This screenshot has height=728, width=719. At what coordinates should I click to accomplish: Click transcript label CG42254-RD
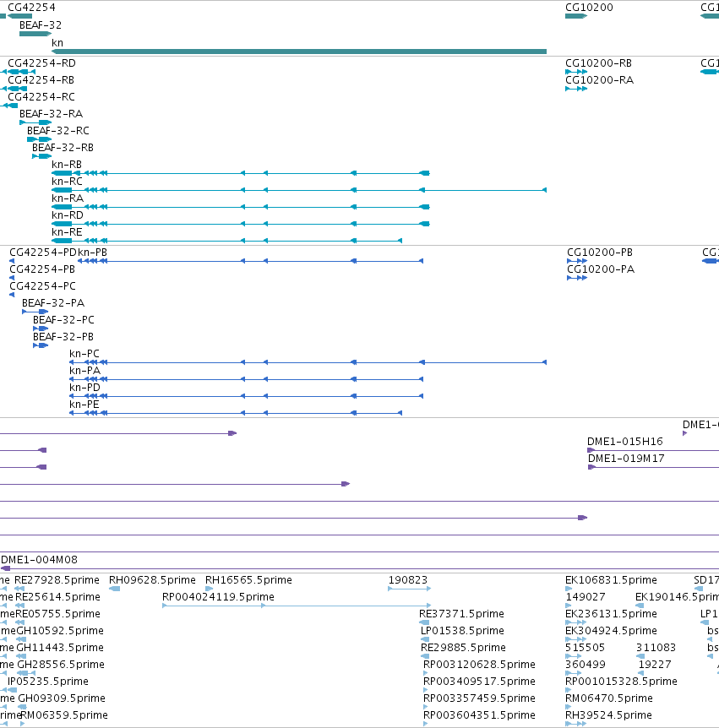[41, 63]
